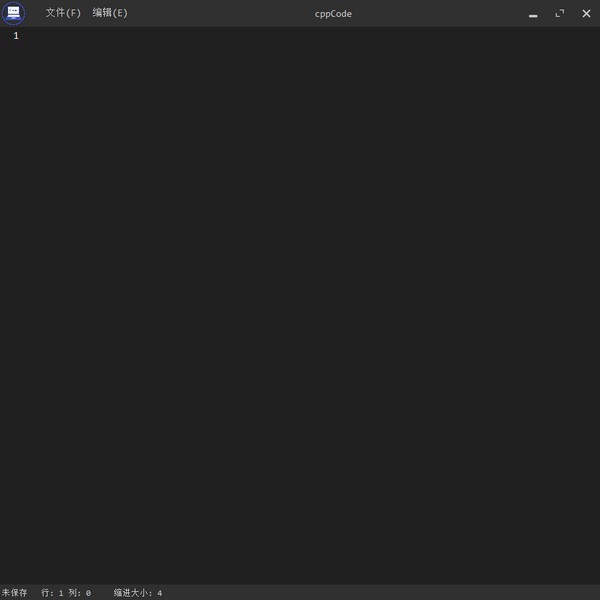
Task: Click line number 1 in gutter
Action: coord(16,36)
